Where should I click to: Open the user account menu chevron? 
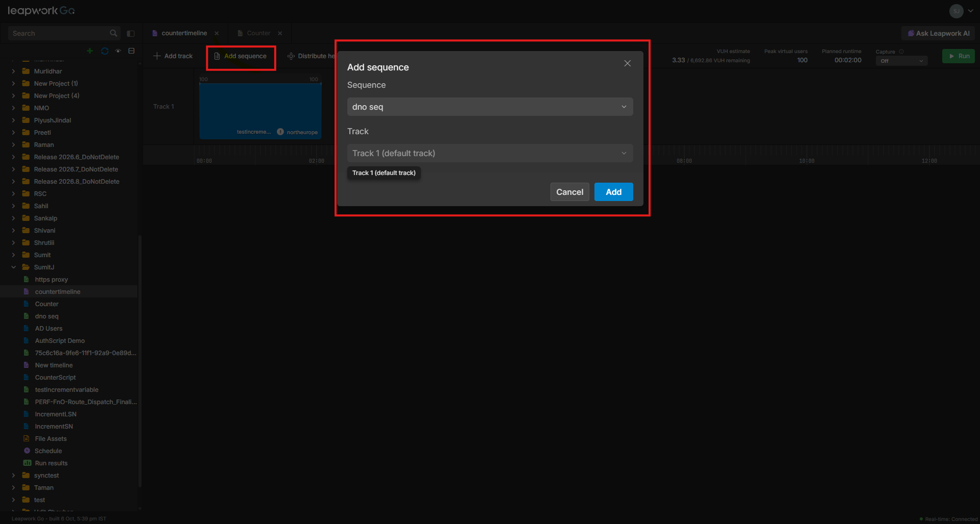point(971,11)
